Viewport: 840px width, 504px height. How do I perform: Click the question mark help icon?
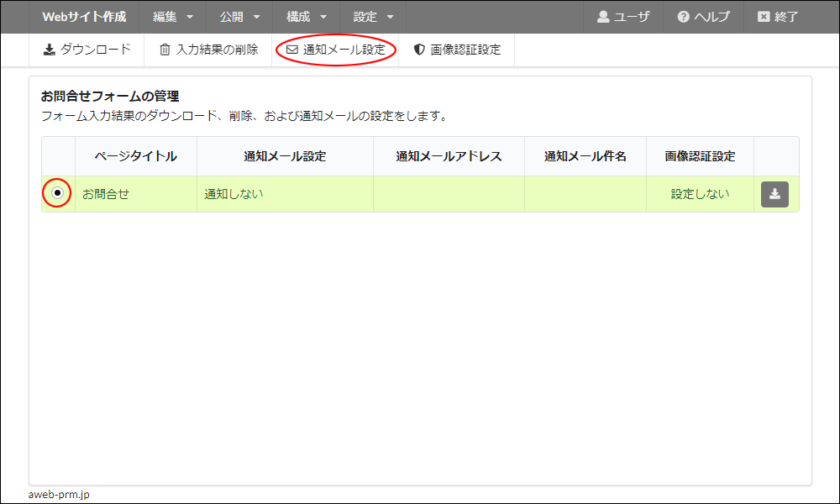pos(683,17)
